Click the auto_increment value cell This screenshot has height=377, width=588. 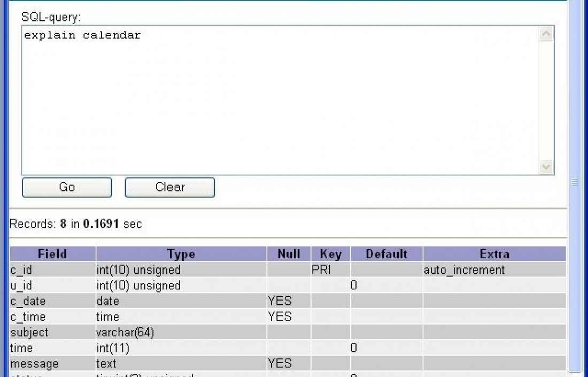click(x=494, y=270)
